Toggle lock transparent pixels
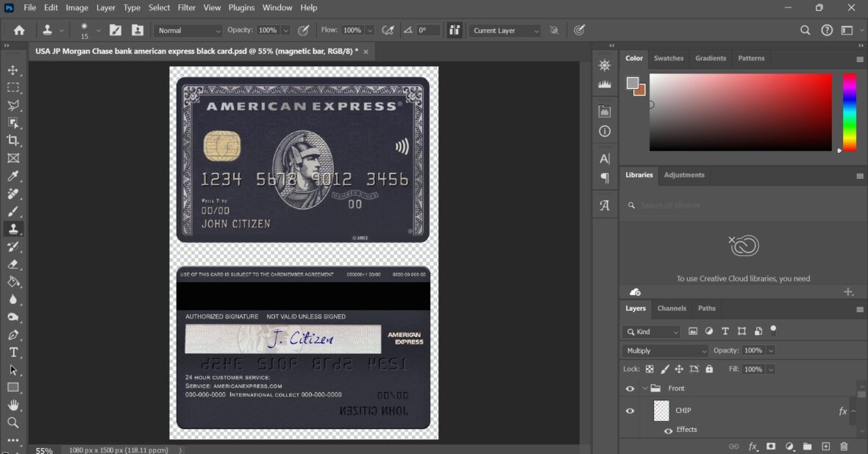This screenshot has height=454, width=868. click(x=650, y=369)
